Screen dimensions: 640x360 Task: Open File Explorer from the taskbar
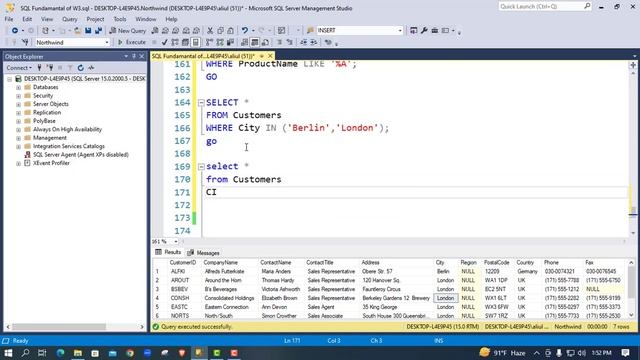[78, 353]
